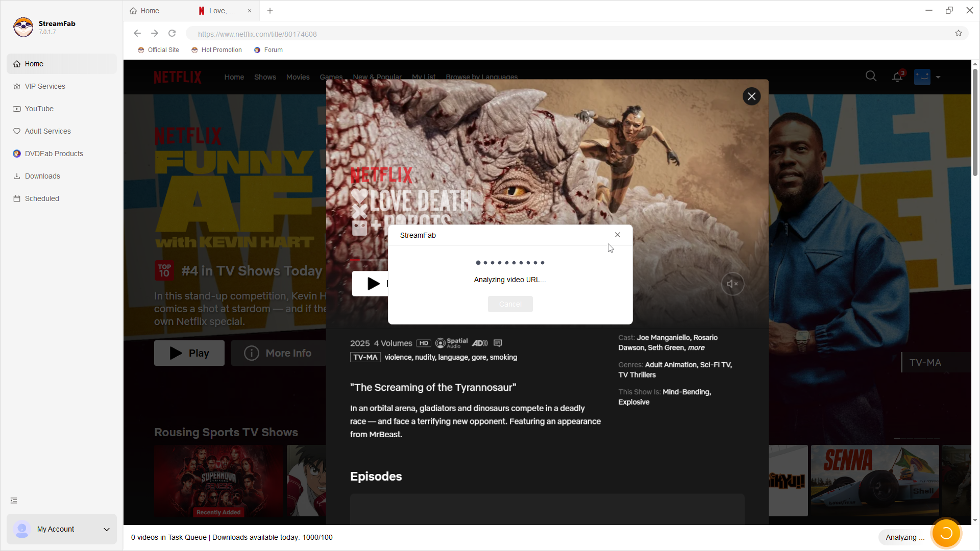Open the Supernova Recently Added thumbnail
The image size is (980, 551).
point(218,480)
